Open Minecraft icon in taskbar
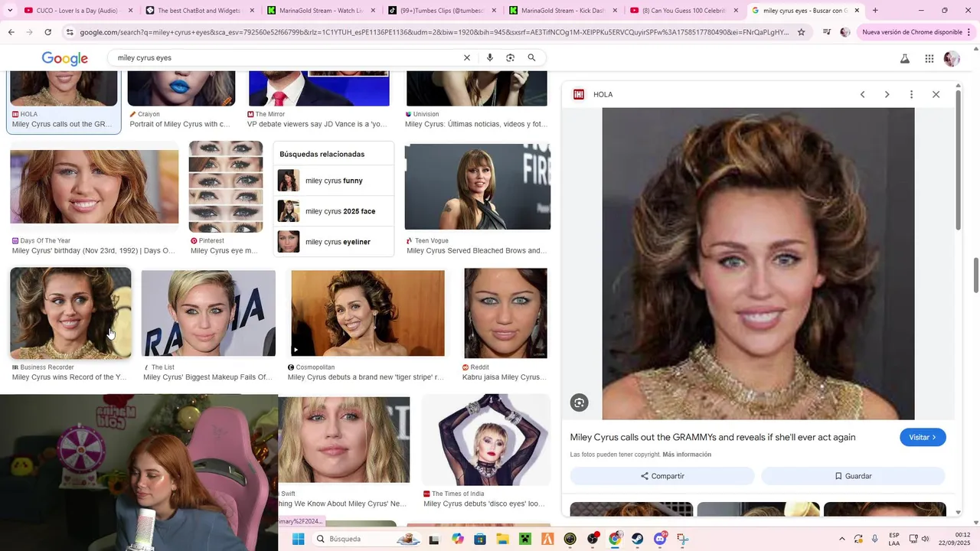The height and width of the screenshot is (551, 980). (524, 539)
